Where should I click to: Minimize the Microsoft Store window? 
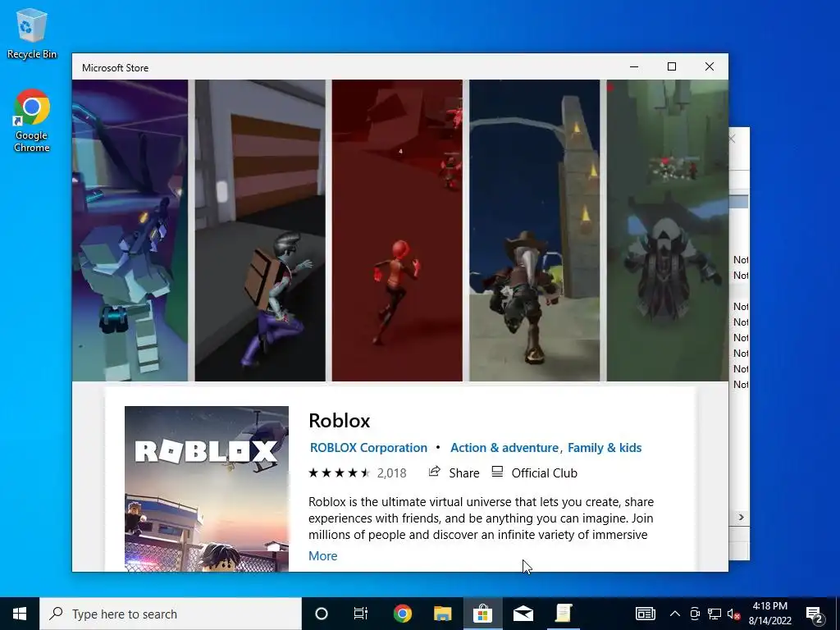634,66
